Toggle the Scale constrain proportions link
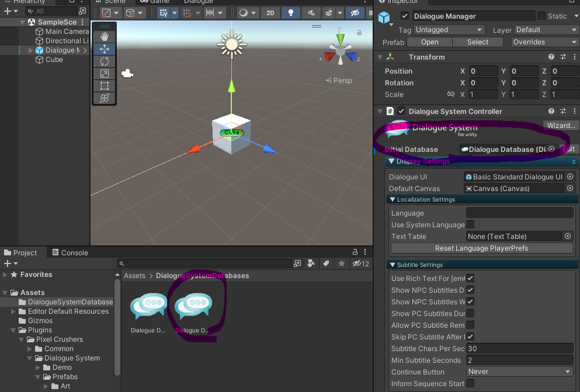 [450, 94]
